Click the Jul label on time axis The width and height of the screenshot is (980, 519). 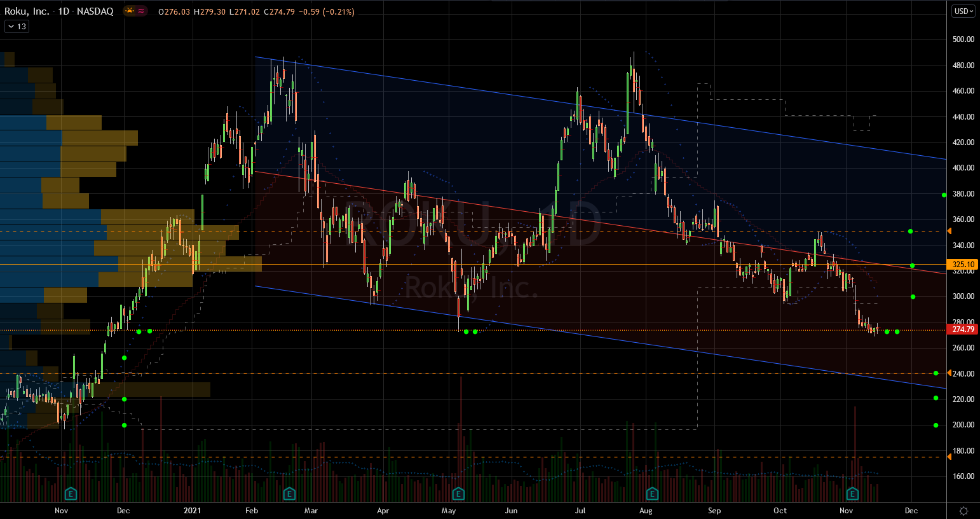coord(580,511)
